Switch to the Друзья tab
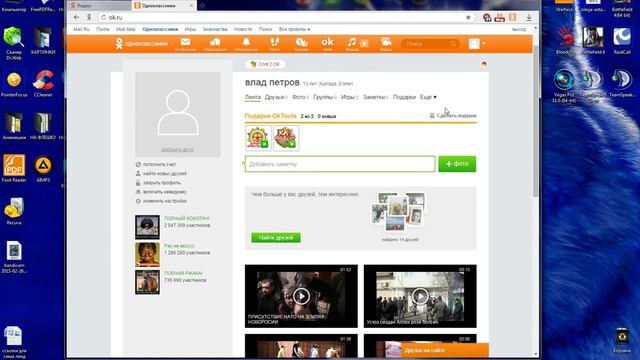This screenshot has width=640, height=360. [x=276, y=97]
